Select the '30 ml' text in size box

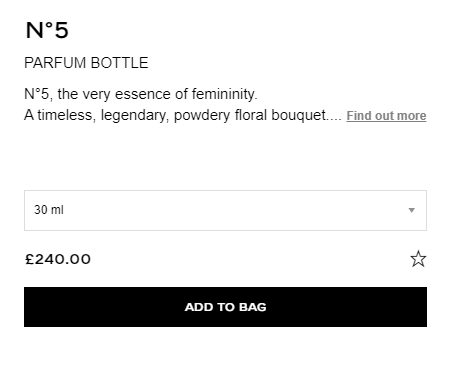tap(49, 210)
